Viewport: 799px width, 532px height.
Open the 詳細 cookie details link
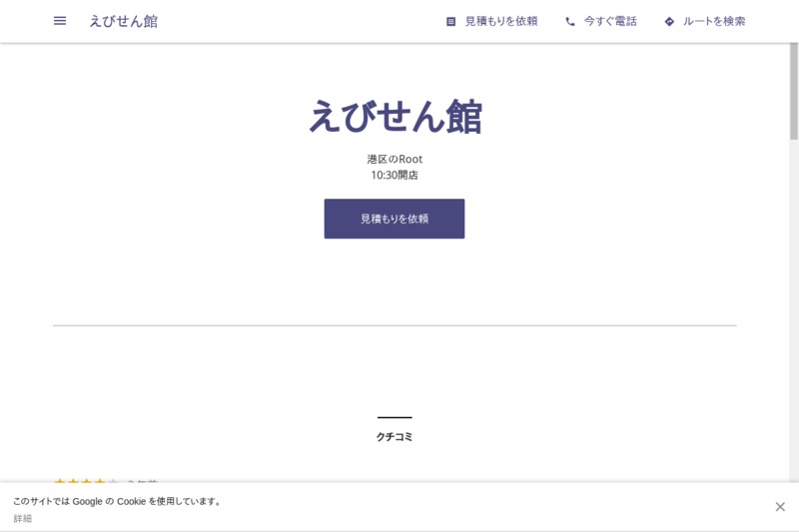point(22,518)
